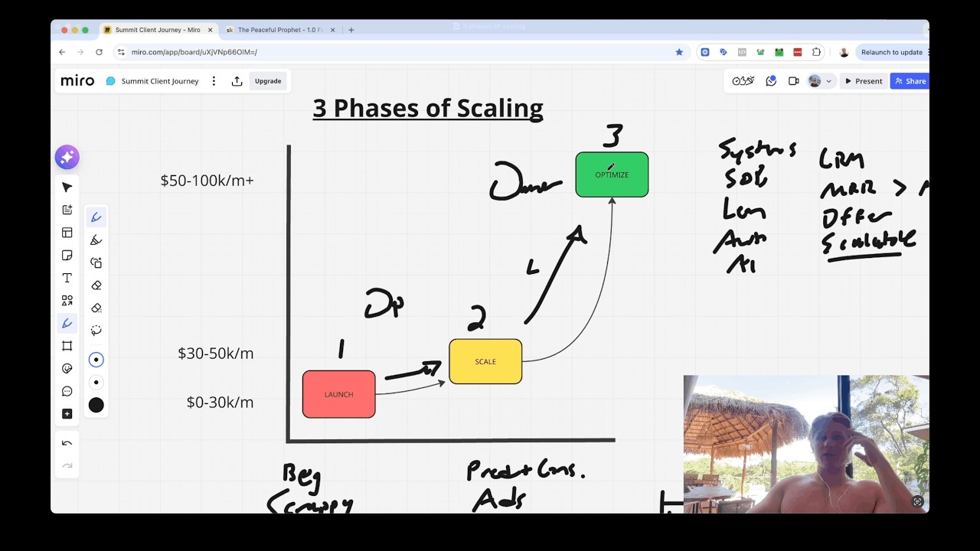
Task: Start a video call with the camera icon
Action: pyautogui.click(x=794, y=81)
